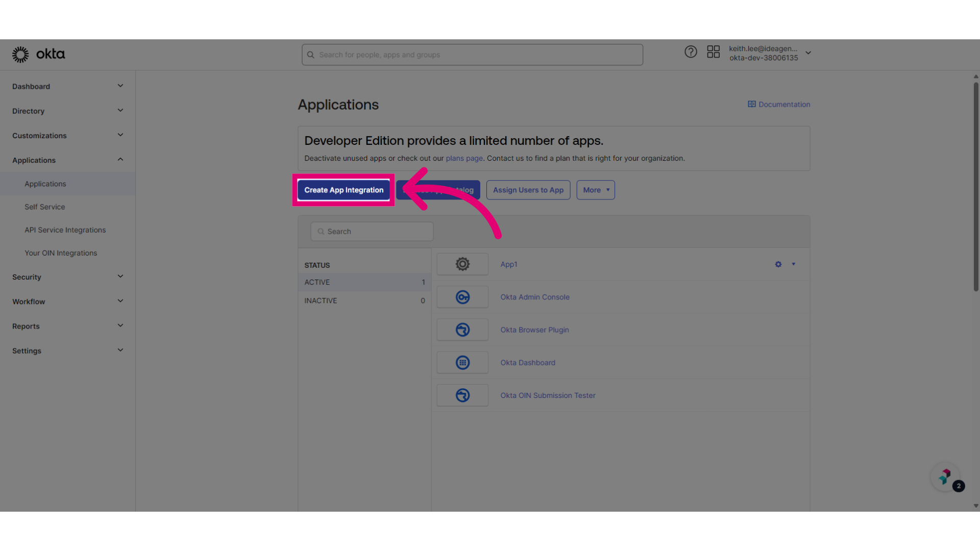Focus the applications list Search field

(x=372, y=232)
